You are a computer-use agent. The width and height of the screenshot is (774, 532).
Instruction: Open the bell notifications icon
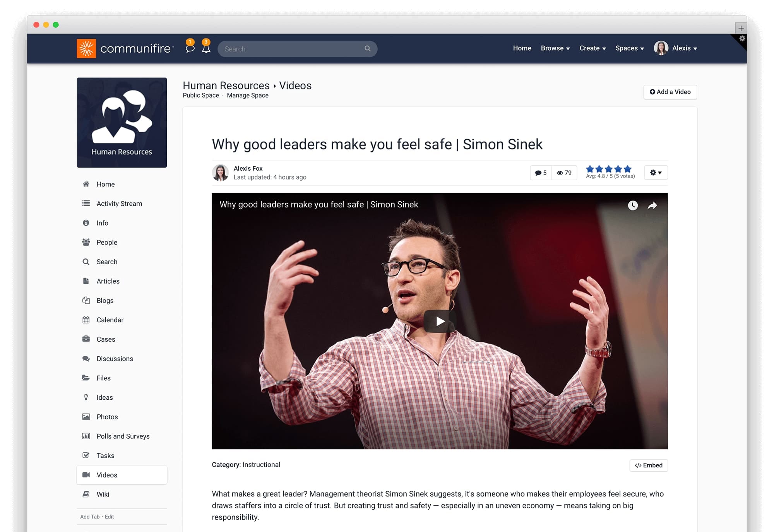click(x=206, y=48)
